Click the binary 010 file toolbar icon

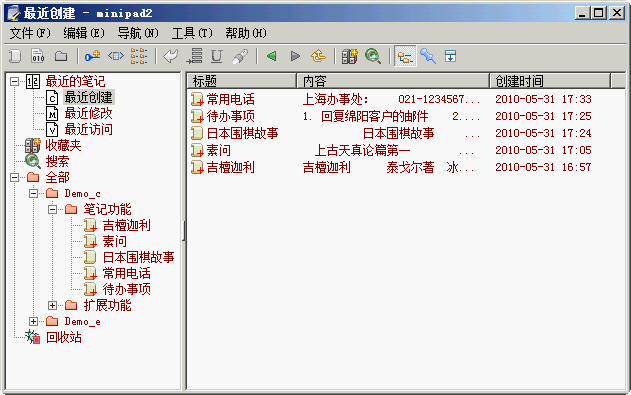click(x=38, y=56)
